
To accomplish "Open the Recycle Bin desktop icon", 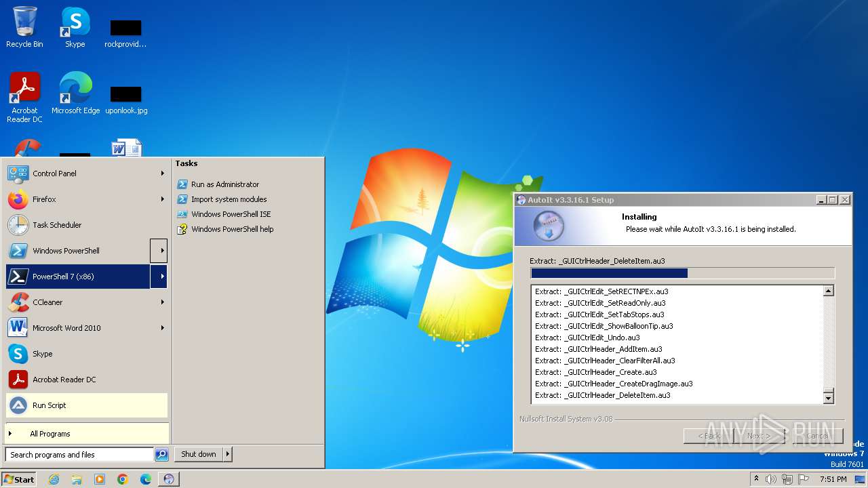I will (x=24, y=27).
